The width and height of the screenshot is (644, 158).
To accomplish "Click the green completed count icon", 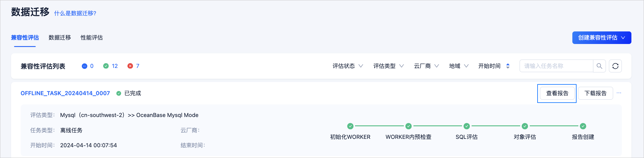I will tap(106, 66).
